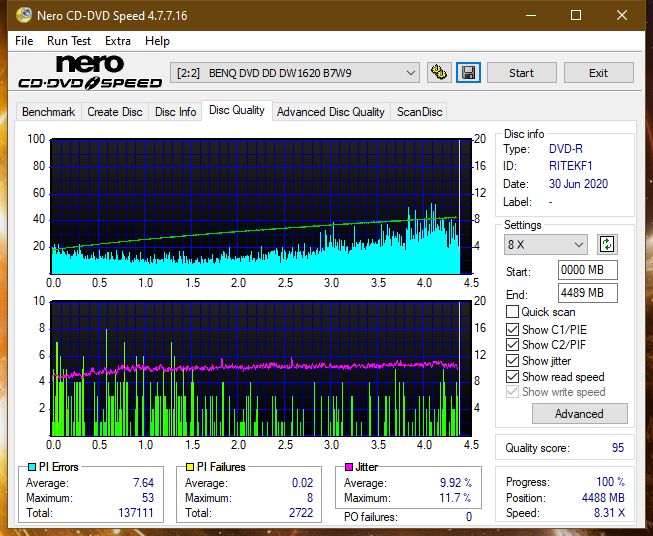
Task: Uncheck Show C1/PIE checkbox
Action: click(x=512, y=329)
